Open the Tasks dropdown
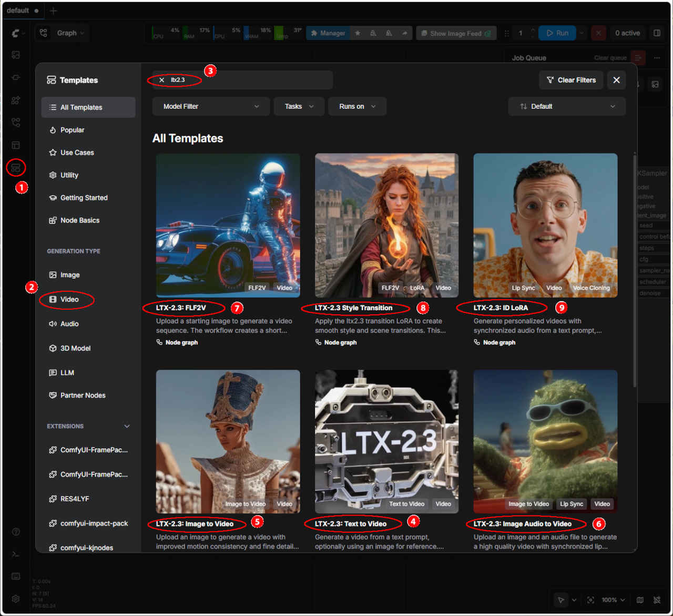 [299, 106]
